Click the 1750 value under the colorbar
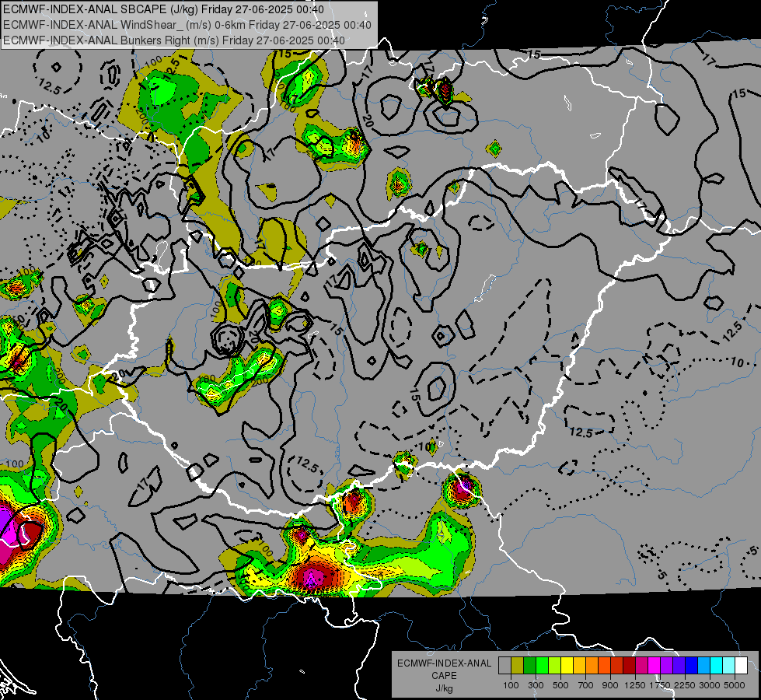Image resolution: width=761 pixels, height=700 pixels. (660, 685)
